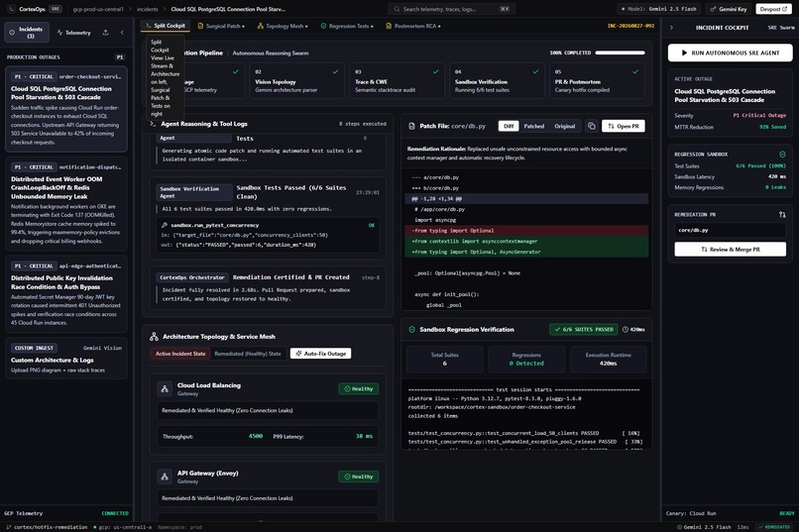This screenshot has width=799, height=532.
Task: Click Review & Merge PR button
Action: [x=730, y=249]
